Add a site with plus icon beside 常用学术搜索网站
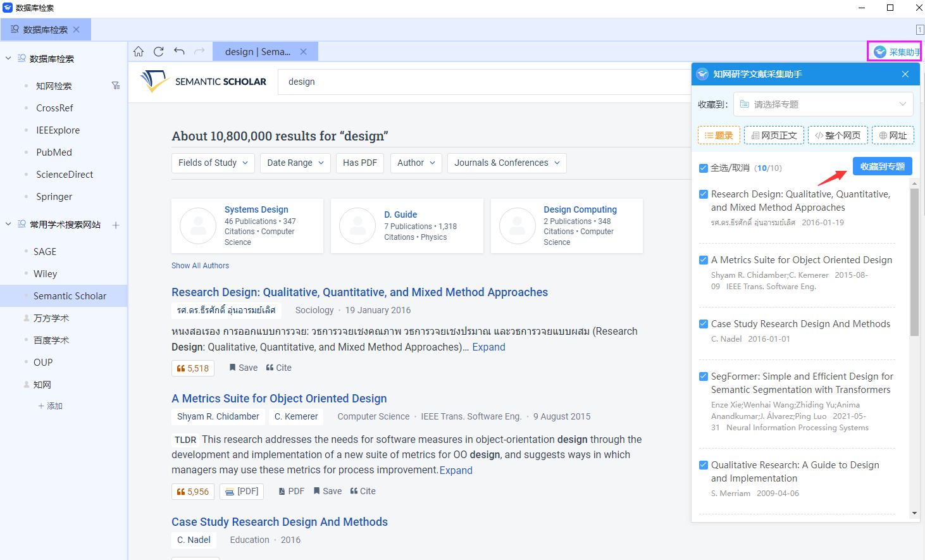This screenshot has height=560, width=925. click(x=116, y=225)
